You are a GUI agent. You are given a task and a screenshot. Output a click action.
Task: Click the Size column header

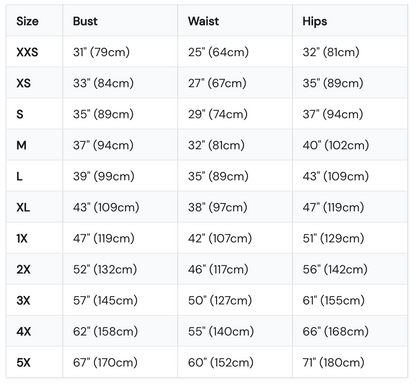tap(27, 21)
